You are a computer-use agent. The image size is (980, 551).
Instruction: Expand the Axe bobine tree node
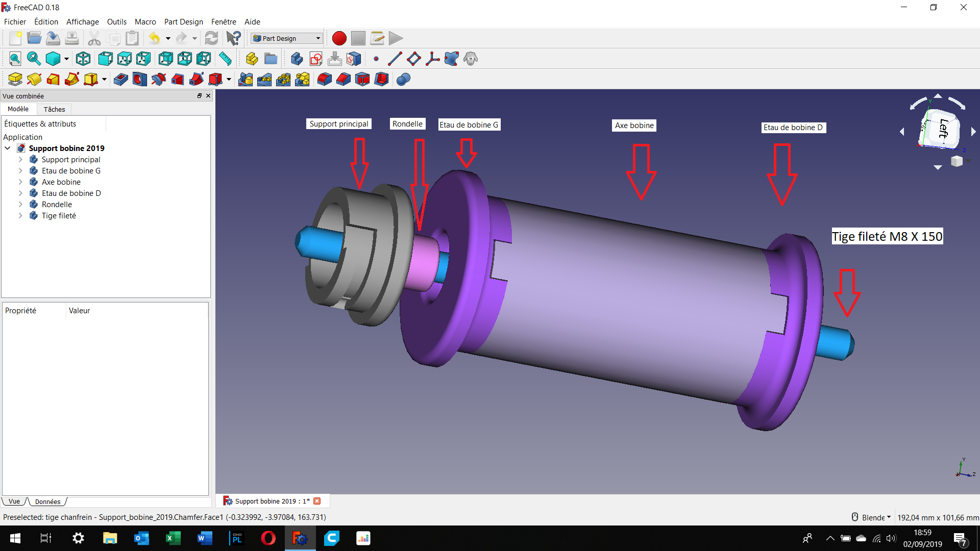[x=20, y=182]
